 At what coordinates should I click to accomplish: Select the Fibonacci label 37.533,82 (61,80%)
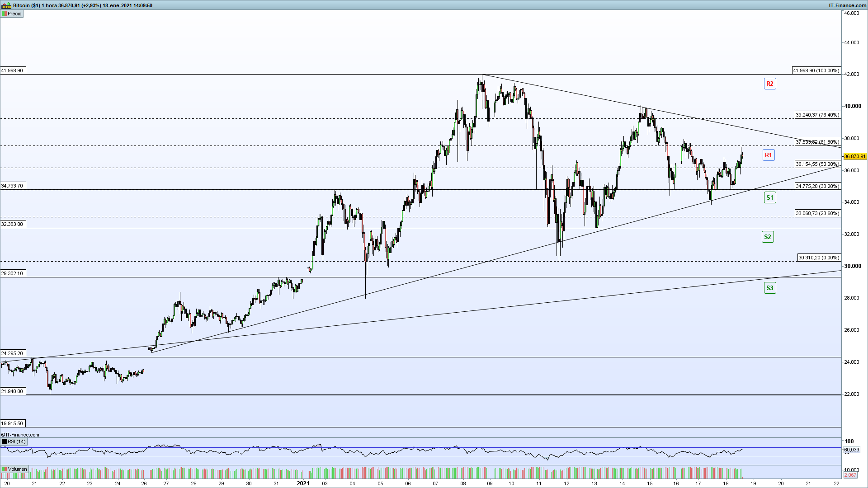817,142
